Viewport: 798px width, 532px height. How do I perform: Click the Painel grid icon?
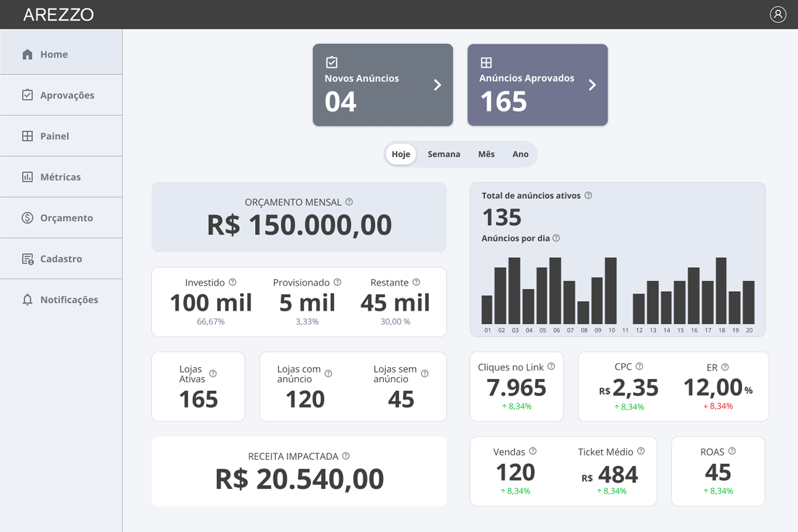coord(28,136)
